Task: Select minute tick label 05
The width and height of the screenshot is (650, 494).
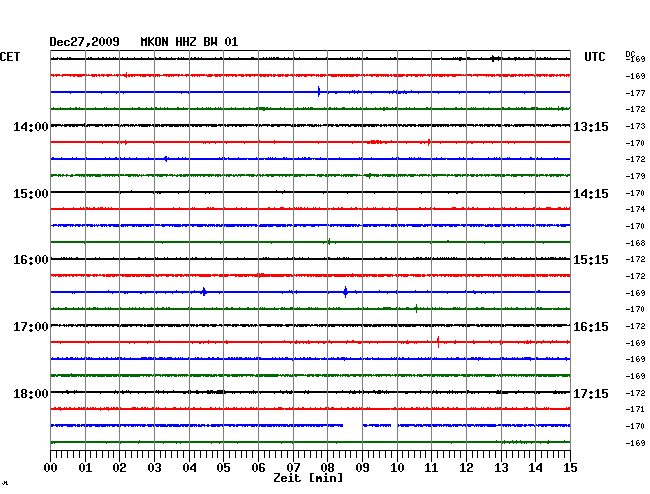Action: pyautogui.click(x=223, y=468)
